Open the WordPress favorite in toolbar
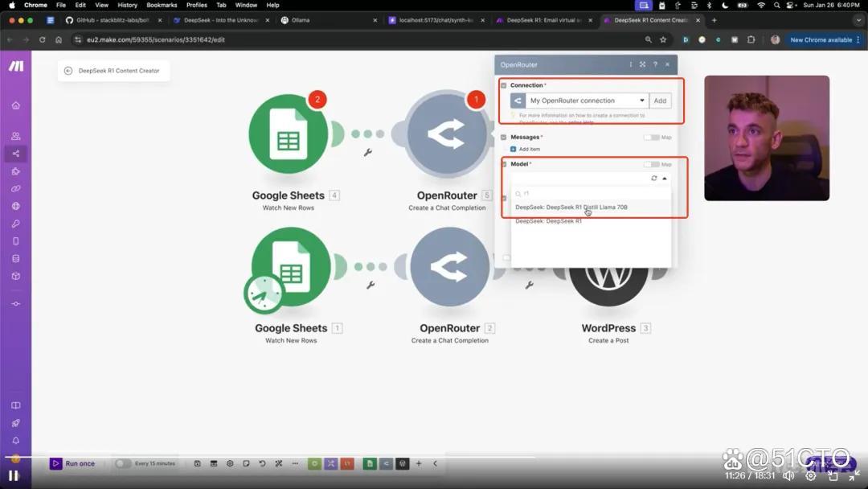868x489 pixels. [x=403, y=463]
